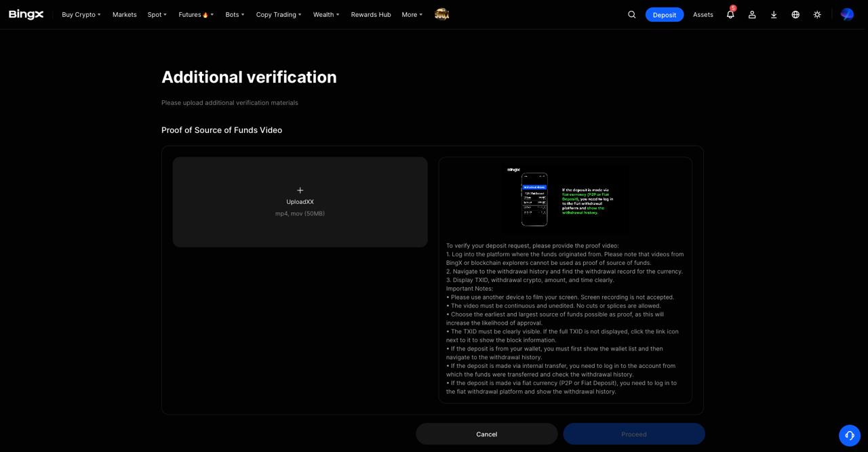The width and height of the screenshot is (868, 452).
Task: Expand the Copy Trading dropdown
Action: pyautogui.click(x=279, y=14)
